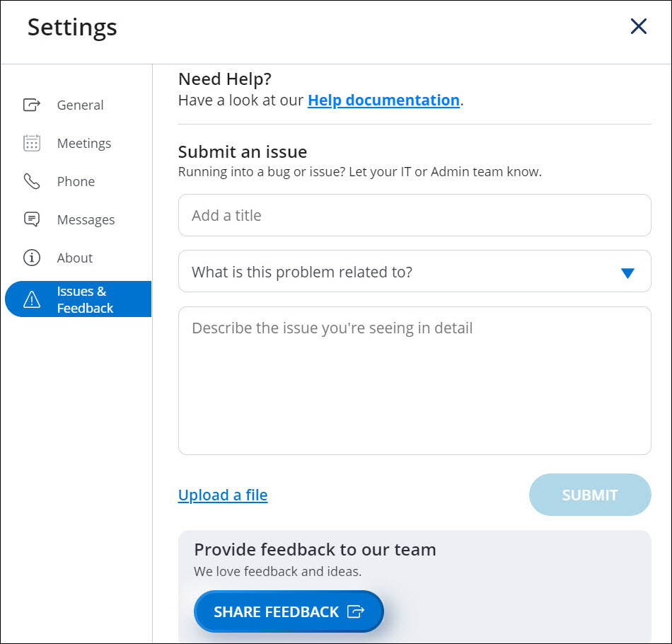The image size is (672, 644).
Task: Open the "What is this problem related to?" combo box
Action: coord(396,272)
